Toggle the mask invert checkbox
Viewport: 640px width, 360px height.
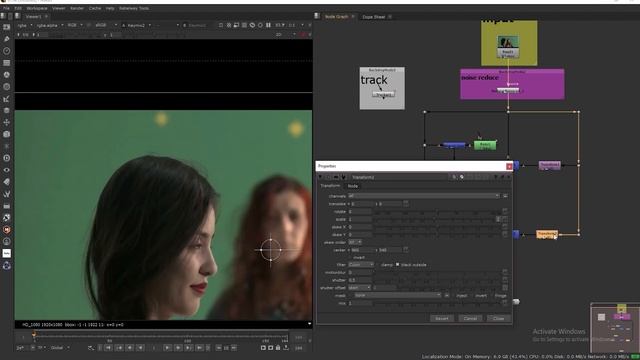click(473, 296)
